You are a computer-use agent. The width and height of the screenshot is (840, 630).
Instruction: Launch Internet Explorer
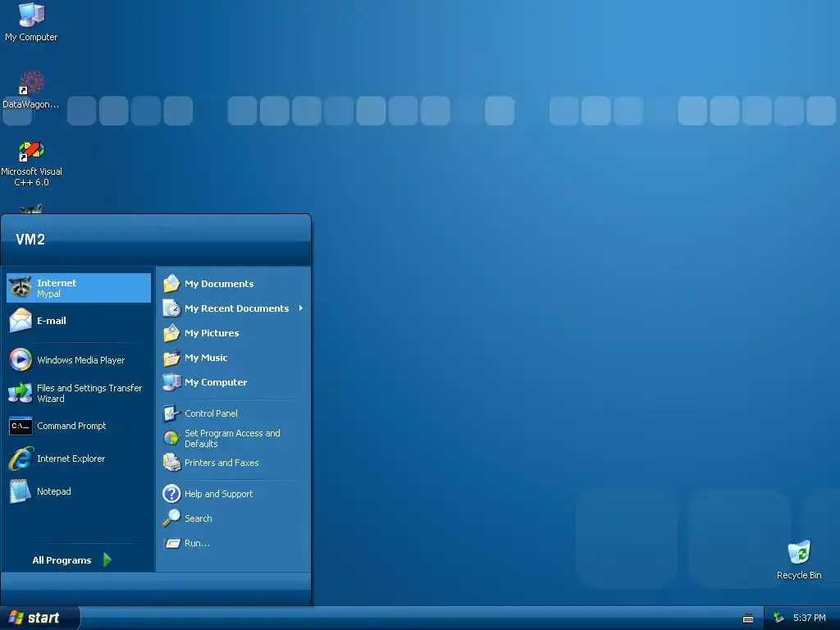click(x=79, y=459)
